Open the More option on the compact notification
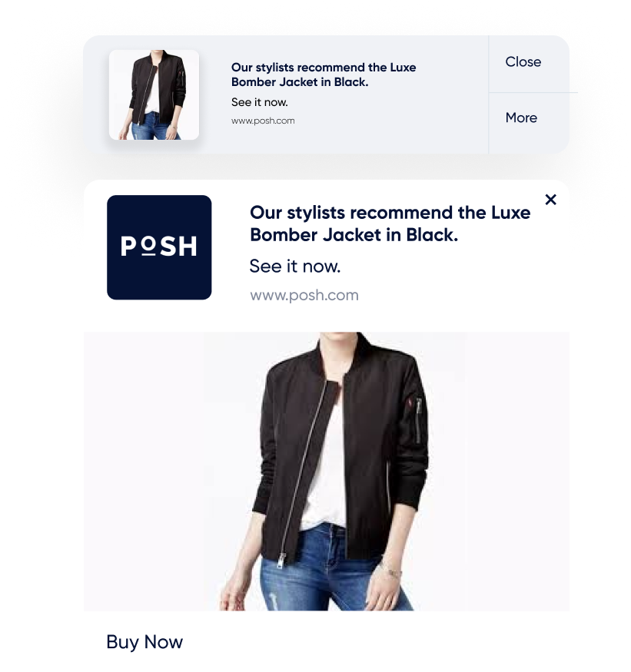This screenshot has height=672, width=631. click(x=521, y=118)
